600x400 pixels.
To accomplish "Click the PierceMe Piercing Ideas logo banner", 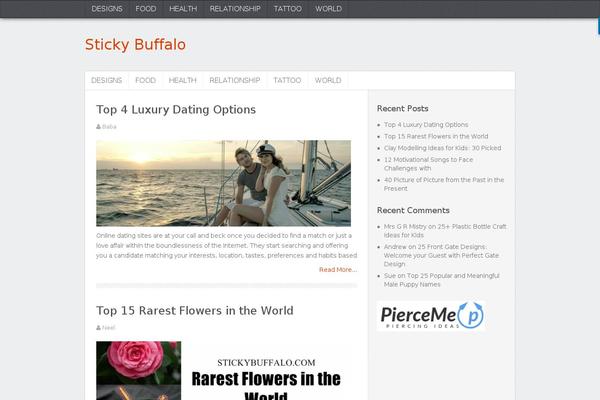I will pyautogui.click(x=431, y=316).
